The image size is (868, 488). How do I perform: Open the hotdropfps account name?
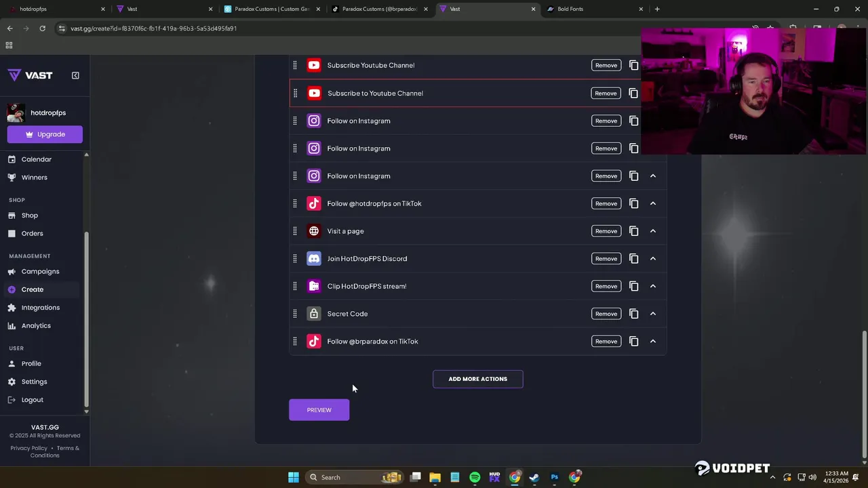[48, 113]
